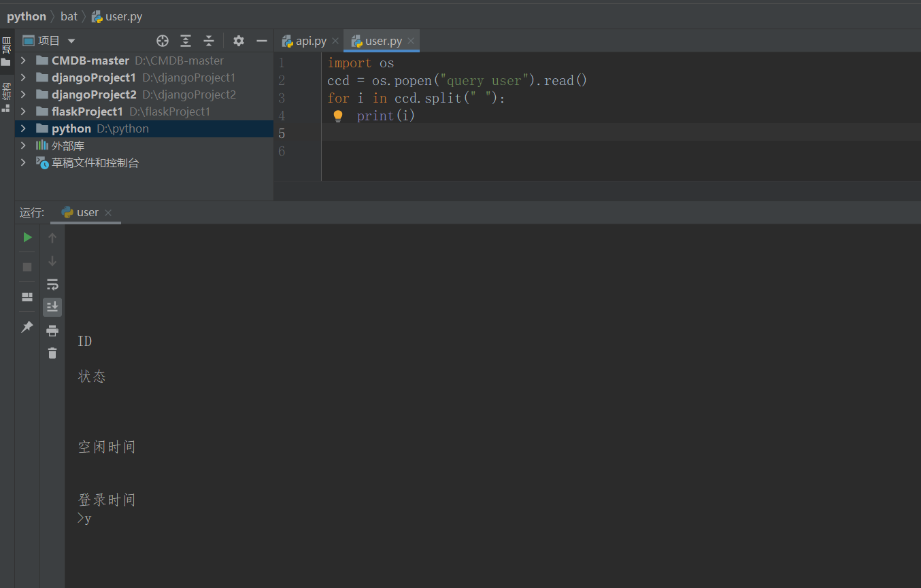Image resolution: width=921 pixels, height=588 pixels.
Task: Click the green Run button in run panel
Action: tap(27, 237)
